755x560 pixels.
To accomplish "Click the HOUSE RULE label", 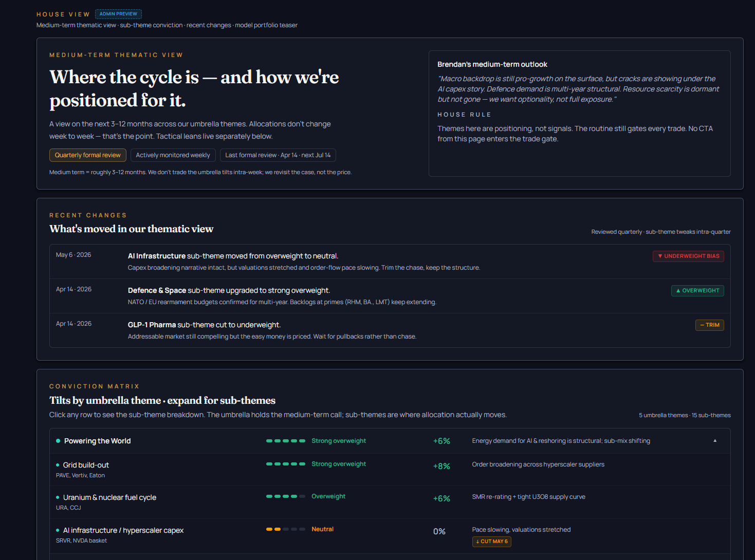I will click(464, 115).
